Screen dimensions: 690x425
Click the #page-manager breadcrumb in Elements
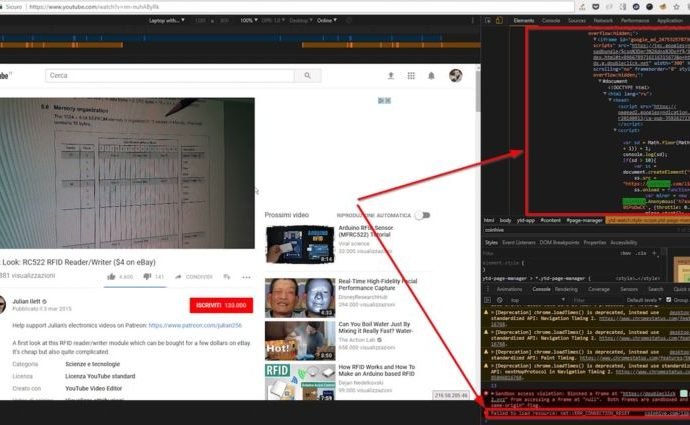584,220
